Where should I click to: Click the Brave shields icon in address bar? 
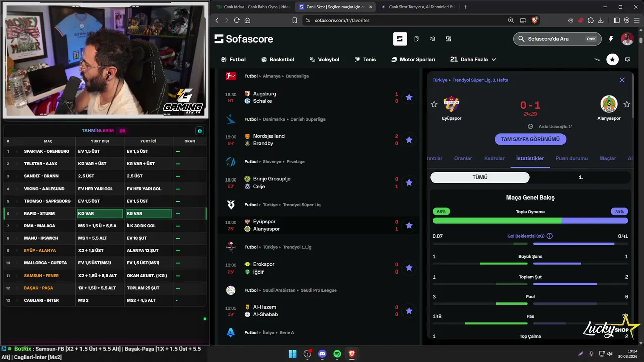[x=535, y=20]
